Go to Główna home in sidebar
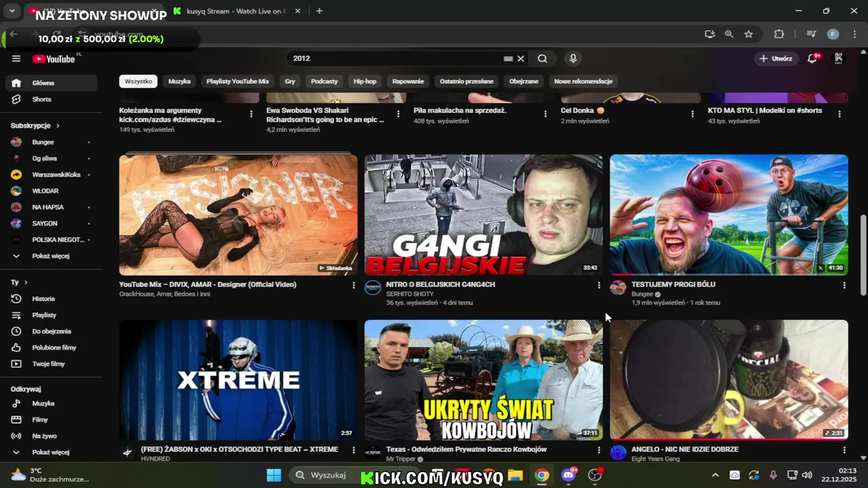Image resolution: width=868 pixels, height=488 pixels. point(52,83)
